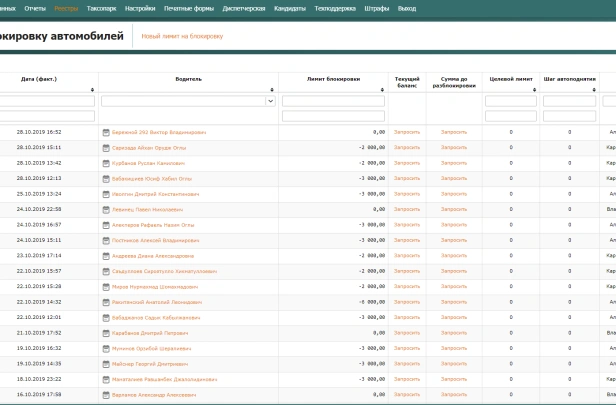Click Запросить current balance in first row

[407, 132]
